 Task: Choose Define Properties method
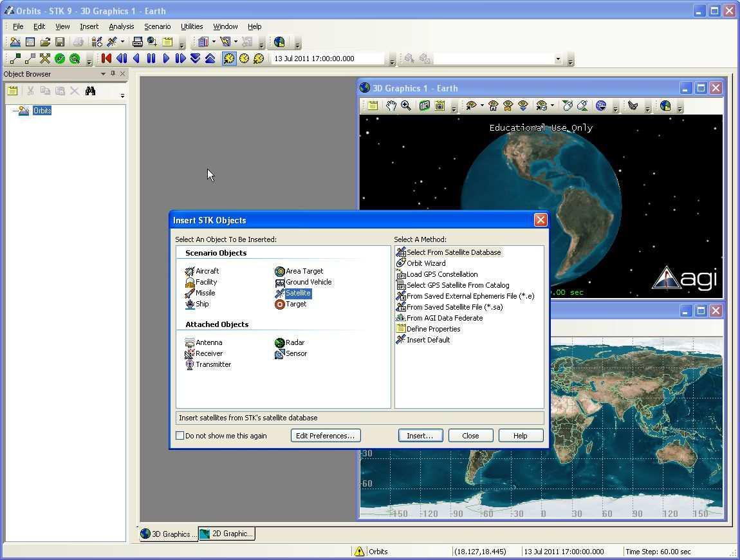click(x=429, y=329)
